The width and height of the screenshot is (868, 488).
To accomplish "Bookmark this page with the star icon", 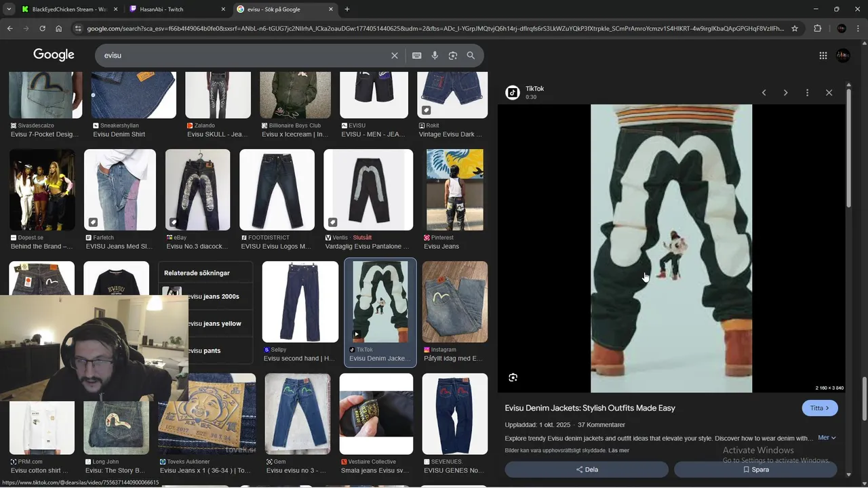I will point(795,28).
